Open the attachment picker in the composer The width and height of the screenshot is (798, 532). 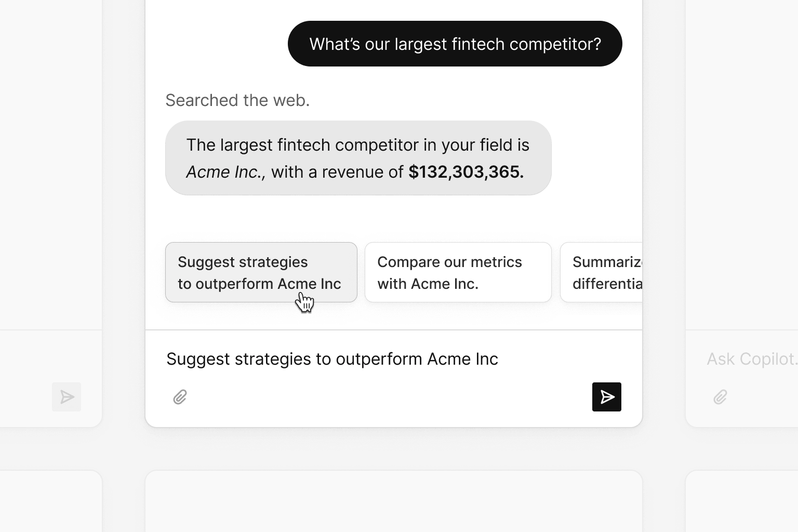point(180,396)
